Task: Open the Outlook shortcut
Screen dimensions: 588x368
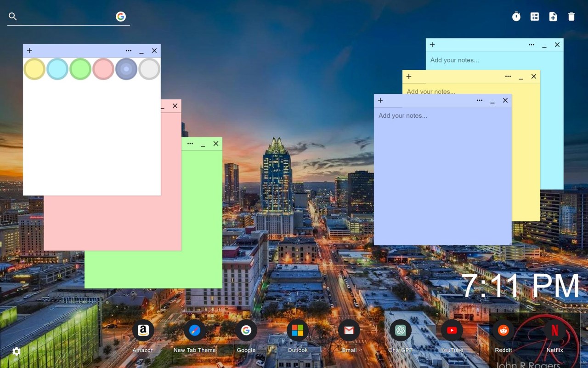Action: [298, 330]
